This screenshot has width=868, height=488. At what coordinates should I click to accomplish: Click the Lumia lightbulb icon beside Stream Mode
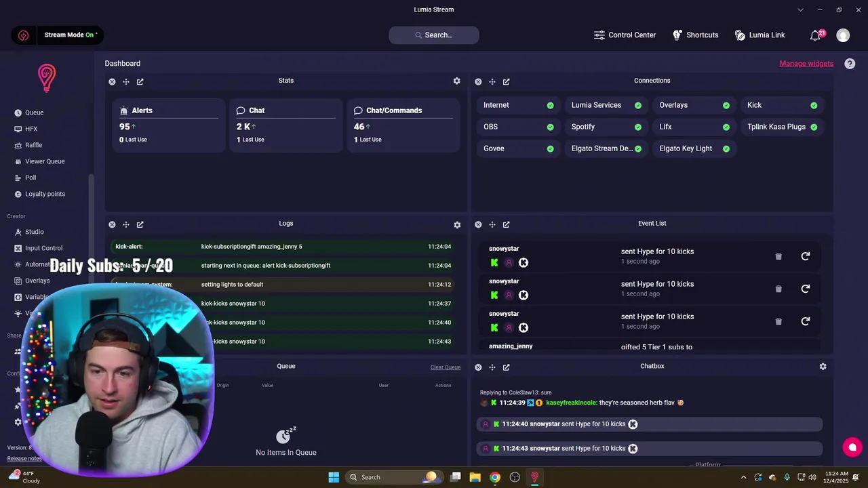click(24, 35)
